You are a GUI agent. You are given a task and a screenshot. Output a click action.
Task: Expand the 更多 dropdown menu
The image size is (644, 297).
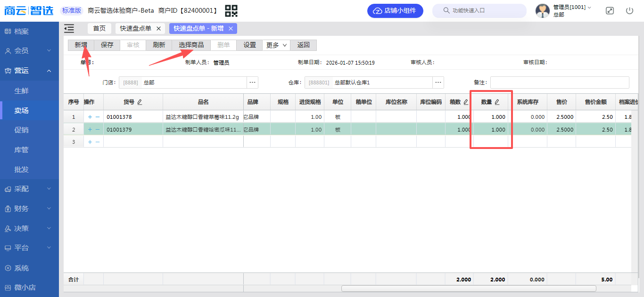tap(277, 45)
